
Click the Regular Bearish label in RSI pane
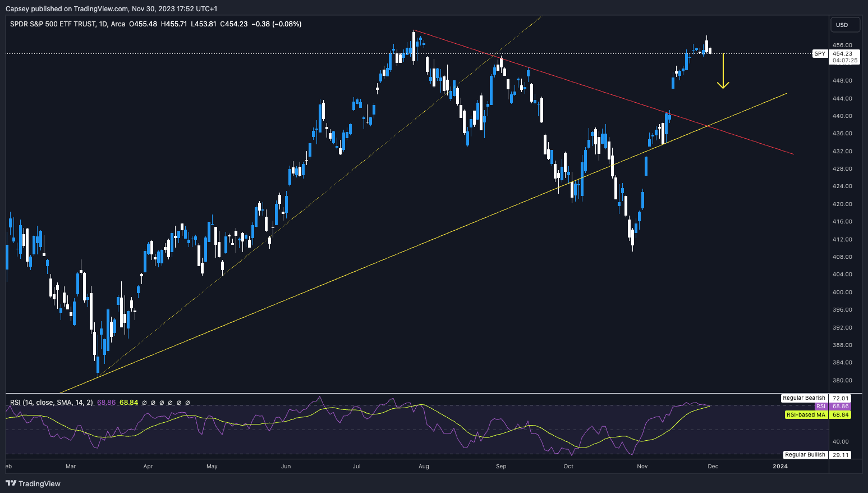(804, 398)
